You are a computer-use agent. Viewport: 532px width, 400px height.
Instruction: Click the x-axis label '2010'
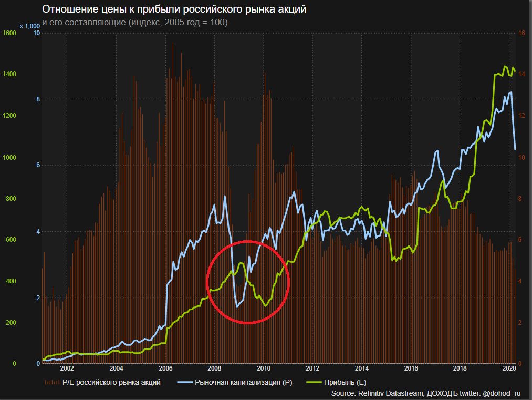[264, 368]
